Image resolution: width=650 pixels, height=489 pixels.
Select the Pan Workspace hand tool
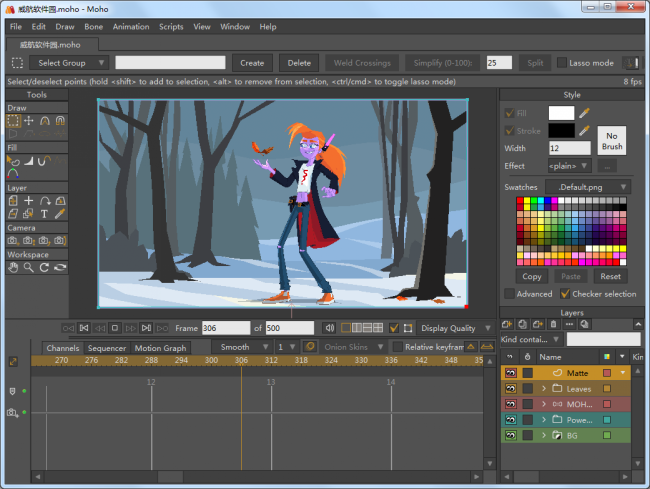13,268
